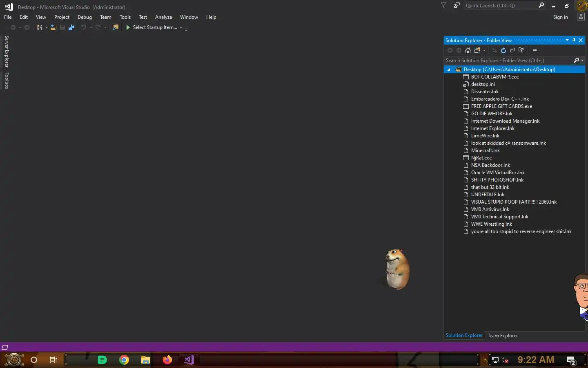Click the Open File toolbar icon
588x368 pixels.
pyautogui.click(x=53, y=27)
